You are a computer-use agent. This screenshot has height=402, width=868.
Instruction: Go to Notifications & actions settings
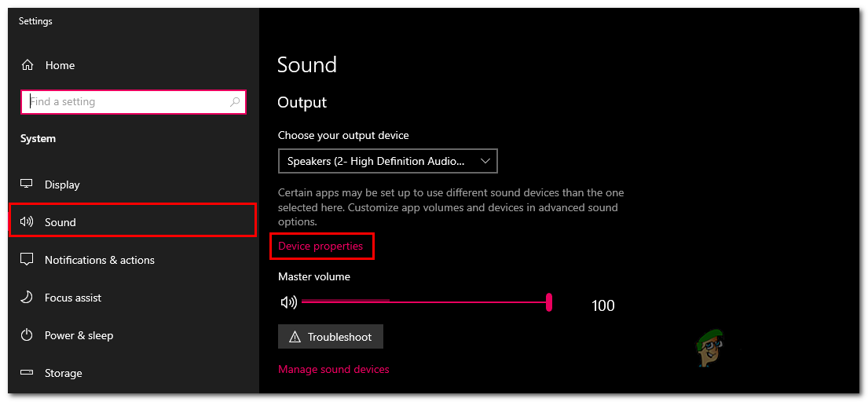[x=99, y=260]
